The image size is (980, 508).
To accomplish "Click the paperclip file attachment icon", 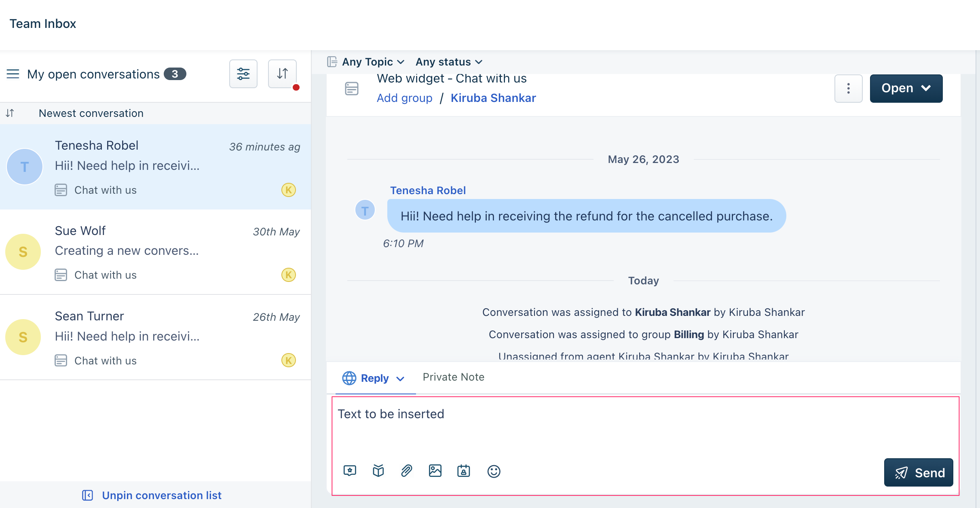I will pos(406,471).
